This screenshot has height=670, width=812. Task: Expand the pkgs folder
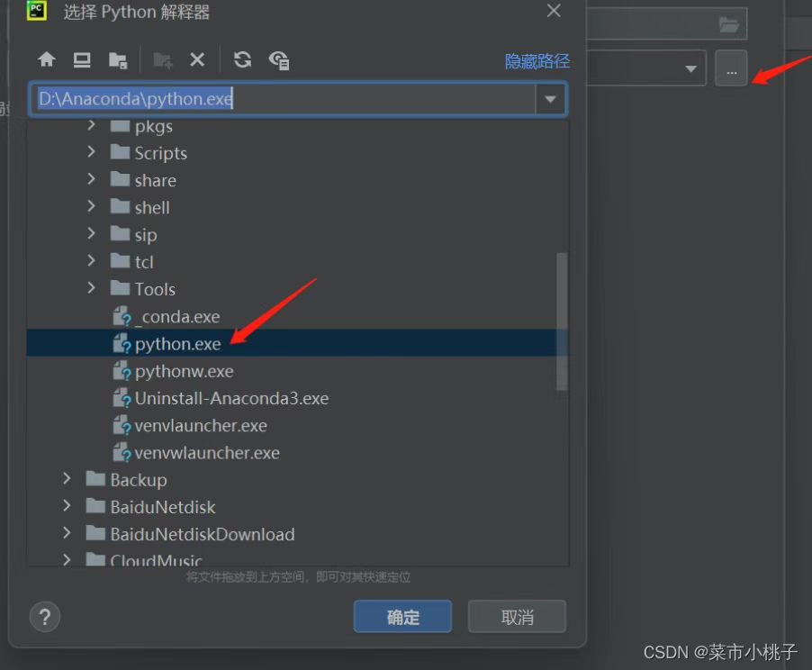pos(91,125)
